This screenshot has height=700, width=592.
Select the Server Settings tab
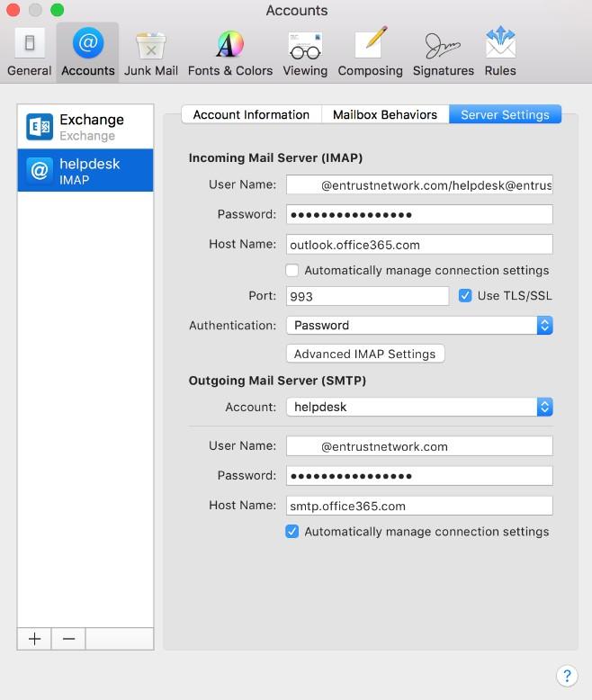(x=505, y=115)
